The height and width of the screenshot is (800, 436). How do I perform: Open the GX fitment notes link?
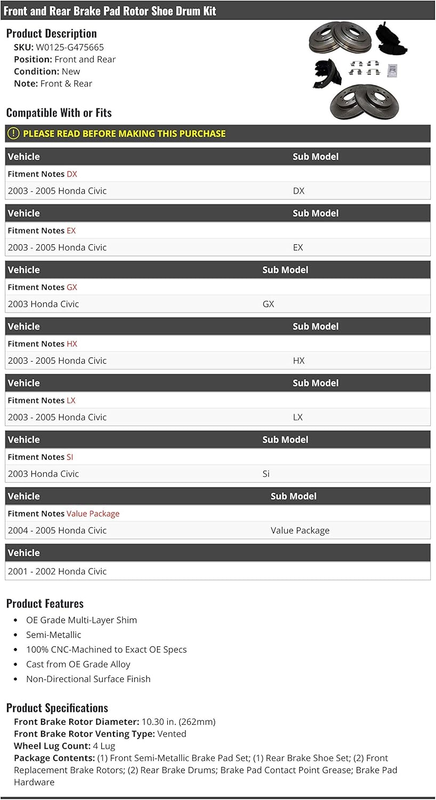coord(72,287)
